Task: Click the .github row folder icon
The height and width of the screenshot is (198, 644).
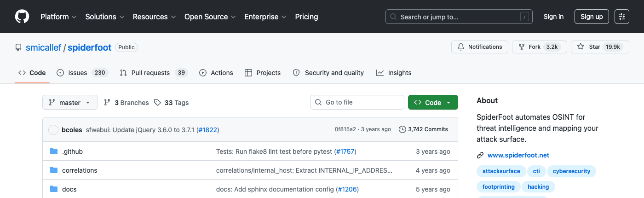Action: coord(54,151)
